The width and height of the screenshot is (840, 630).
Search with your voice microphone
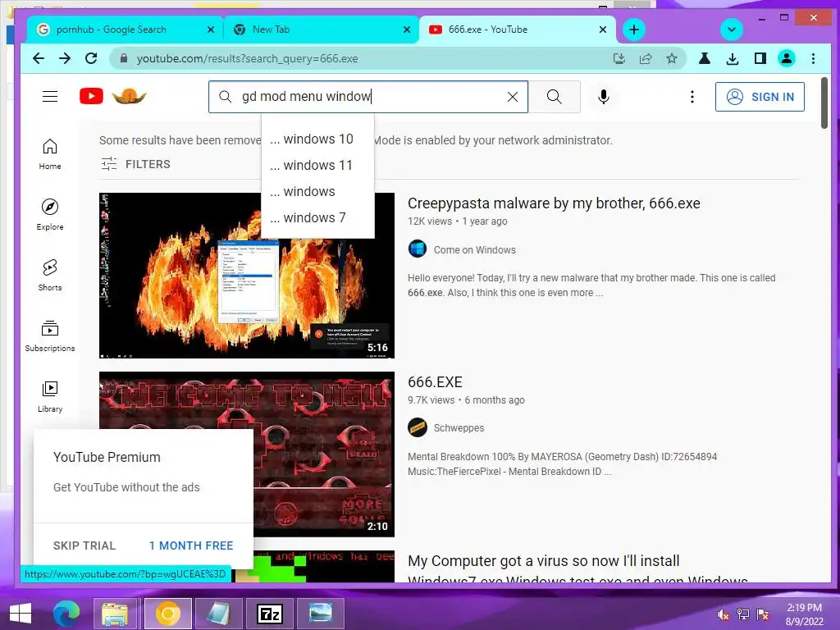603,97
